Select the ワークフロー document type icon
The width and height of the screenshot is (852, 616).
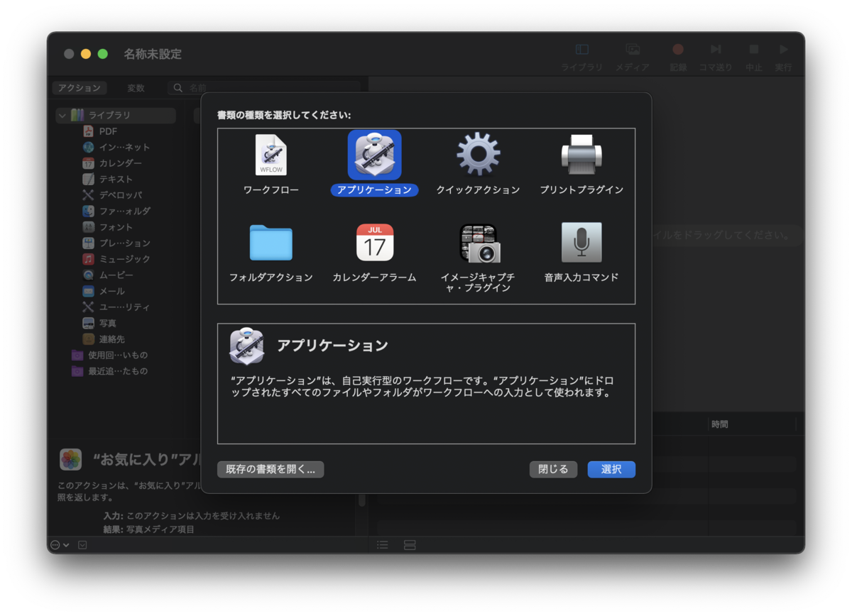pos(271,155)
